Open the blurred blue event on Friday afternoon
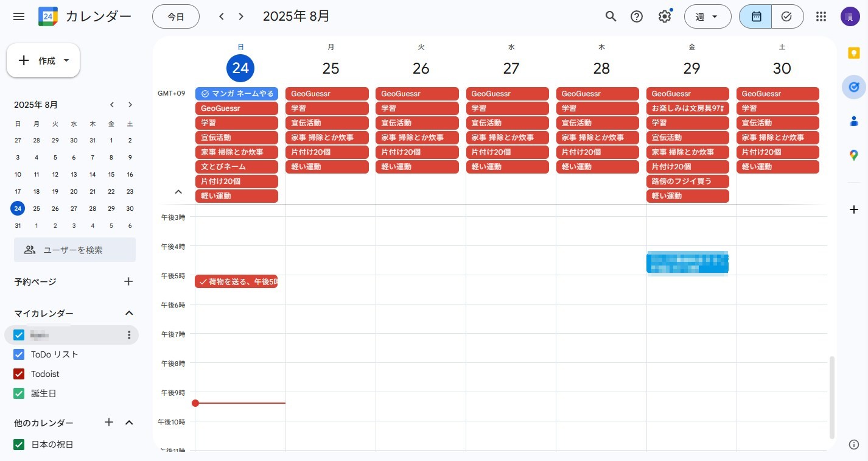The width and height of the screenshot is (868, 461). coord(688,262)
